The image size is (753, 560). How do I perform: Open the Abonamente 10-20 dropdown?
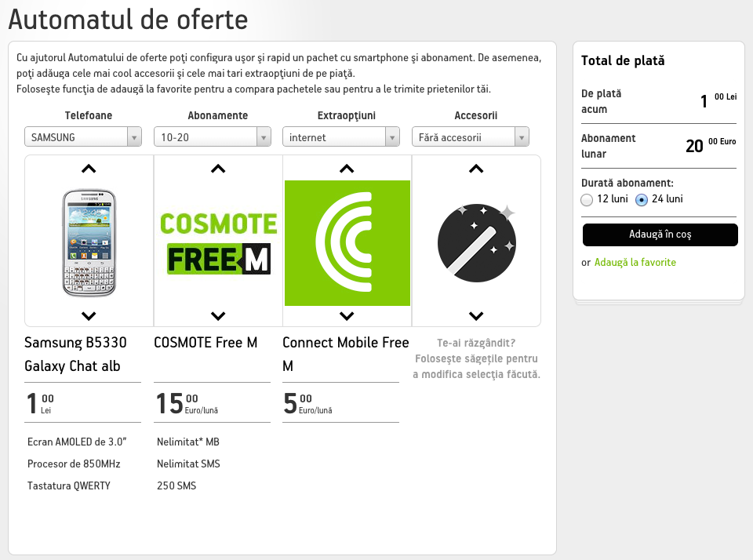213,137
